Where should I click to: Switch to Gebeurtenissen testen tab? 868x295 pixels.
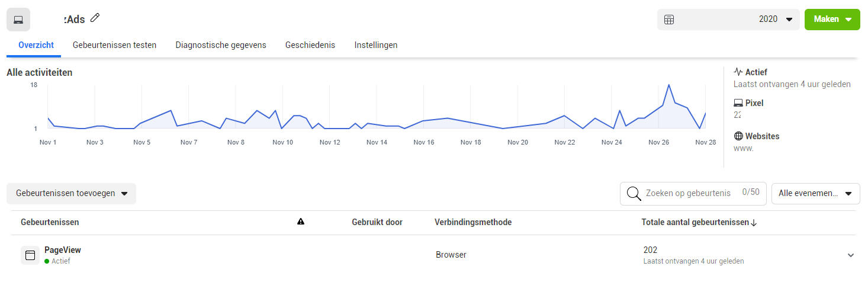pos(114,45)
